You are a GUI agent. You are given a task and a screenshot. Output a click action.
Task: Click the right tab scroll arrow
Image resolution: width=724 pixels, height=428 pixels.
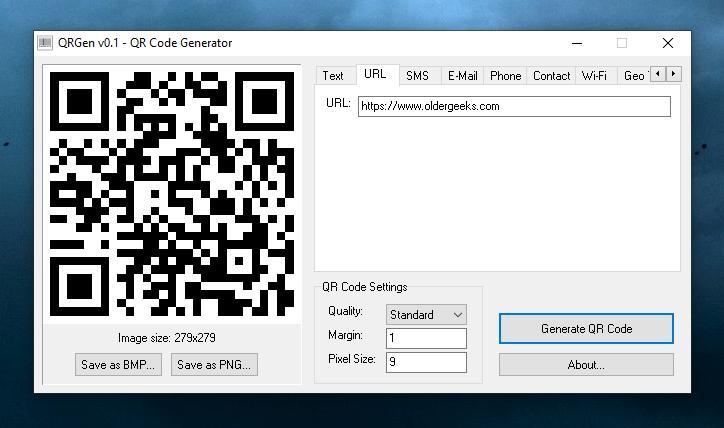pyautogui.click(x=674, y=74)
